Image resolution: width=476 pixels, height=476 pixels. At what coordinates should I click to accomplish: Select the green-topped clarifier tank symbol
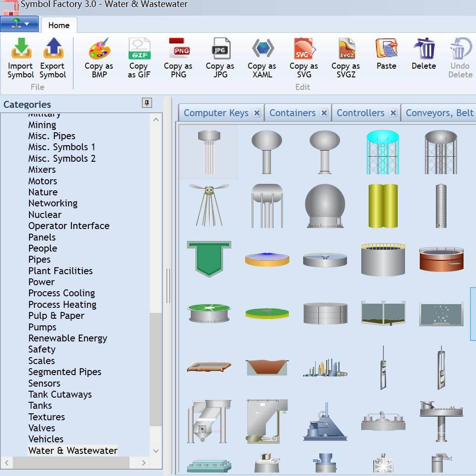(x=209, y=313)
